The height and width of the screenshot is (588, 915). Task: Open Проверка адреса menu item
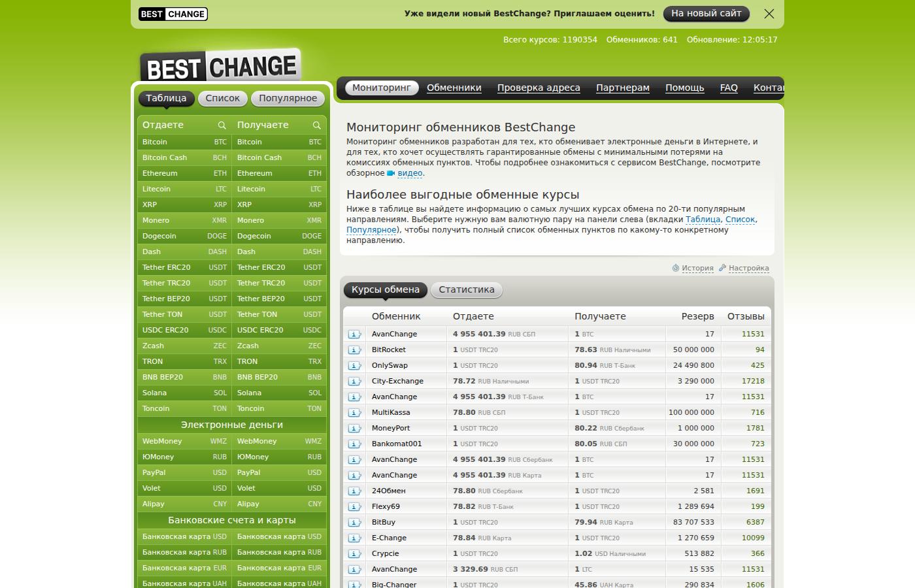pyautogui.click(x=539, y=88)
